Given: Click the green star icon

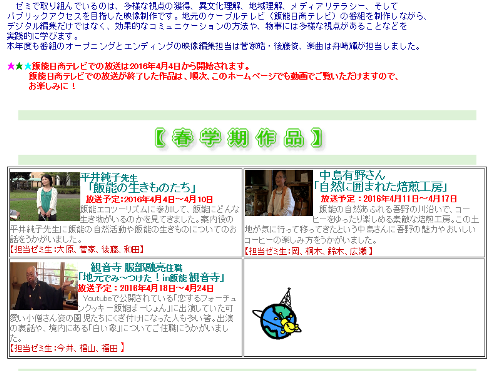Looking at the screenshot, I should click(19, 66).
